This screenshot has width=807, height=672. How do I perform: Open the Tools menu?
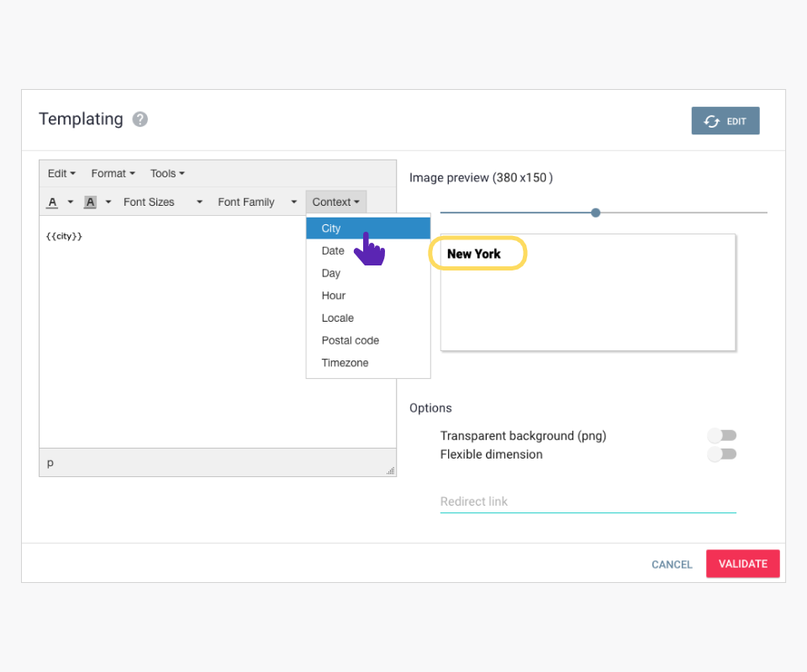167,174
